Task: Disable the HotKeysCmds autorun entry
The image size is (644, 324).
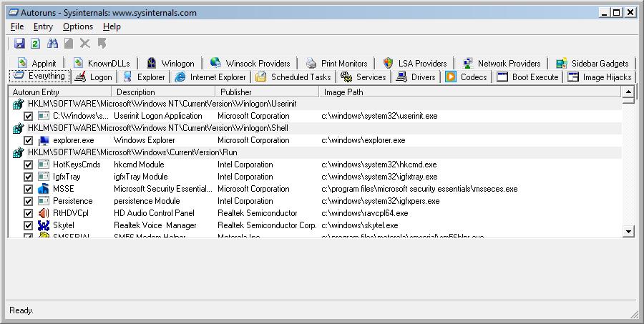Action: click(x=28, y=165)
